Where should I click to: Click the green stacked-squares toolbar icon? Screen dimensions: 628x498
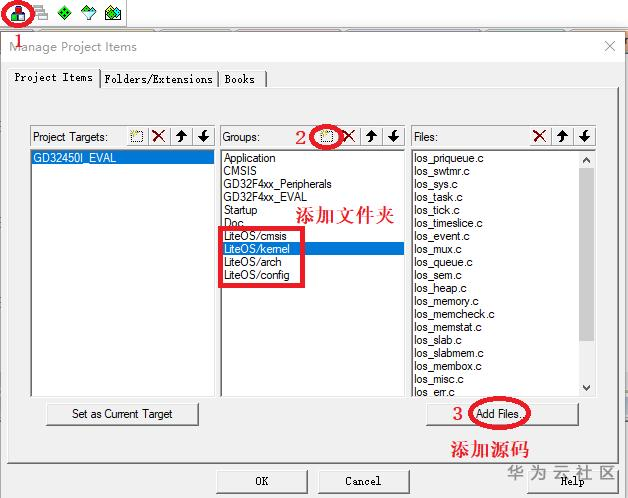pos(113,13)
